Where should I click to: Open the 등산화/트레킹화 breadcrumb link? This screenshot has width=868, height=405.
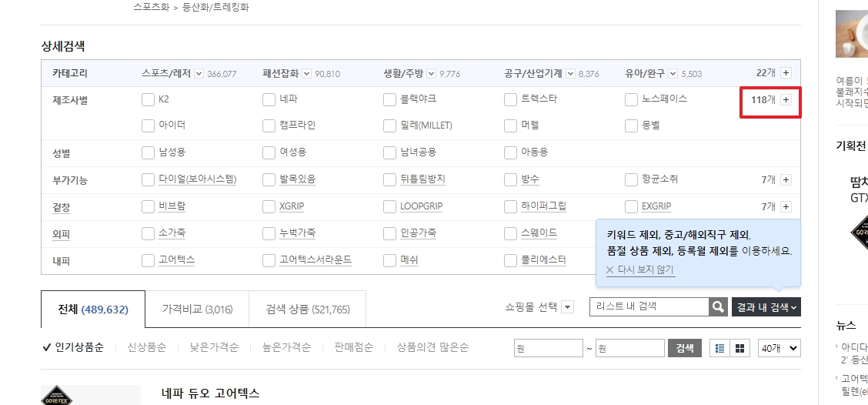coord(215,8)
